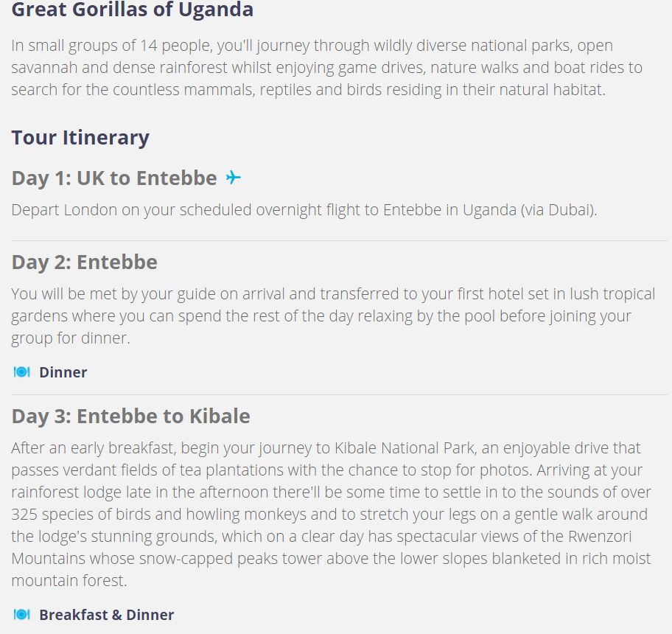Click the meal plate icon next to Dinner
This screenshot has width=672, height=634.
coord(22,372)
